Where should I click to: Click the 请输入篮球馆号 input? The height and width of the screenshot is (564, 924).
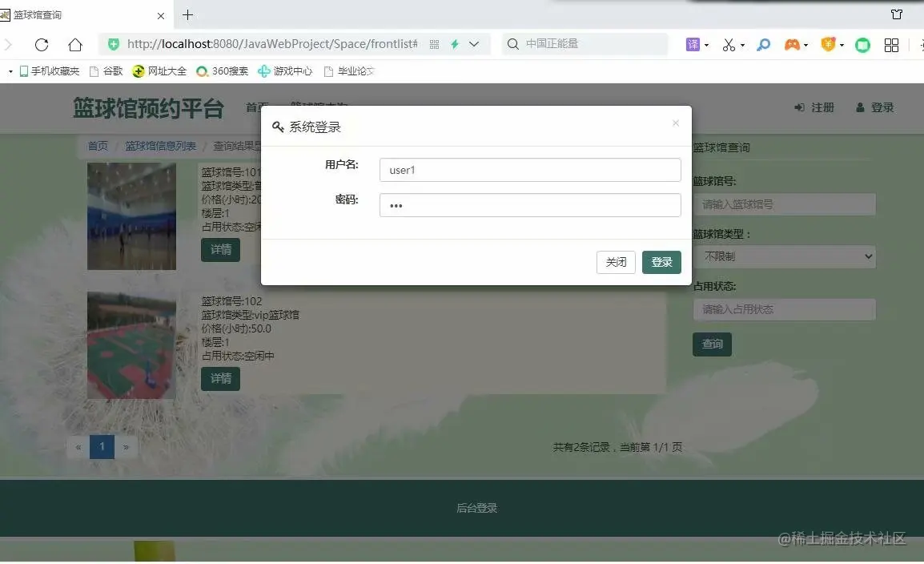(x=785, y=204)
